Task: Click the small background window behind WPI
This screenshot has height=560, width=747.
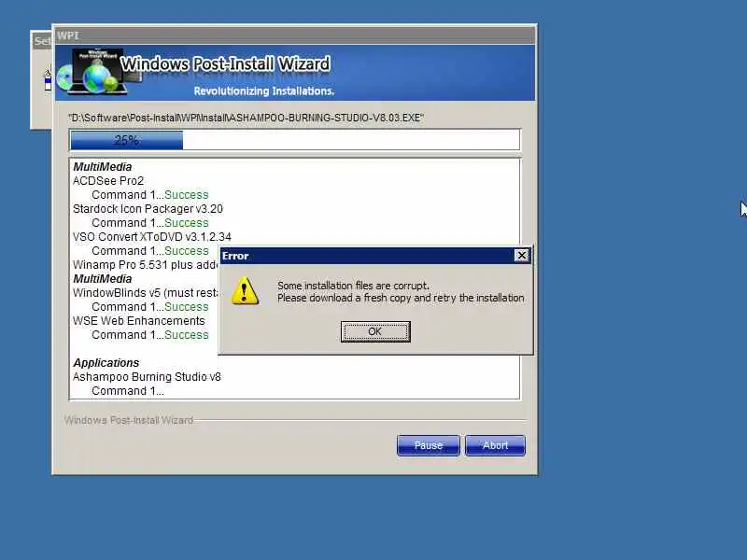Action: click(x=41, y=79)
